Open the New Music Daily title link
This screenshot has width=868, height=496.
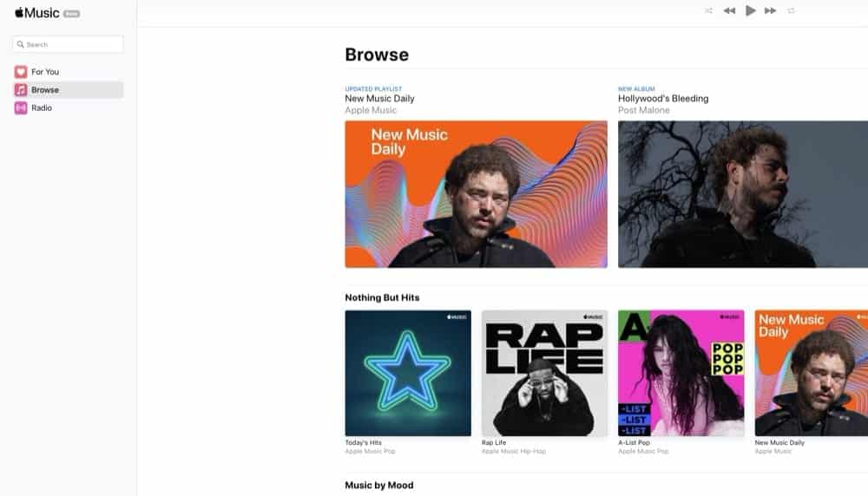pos(380,99)
